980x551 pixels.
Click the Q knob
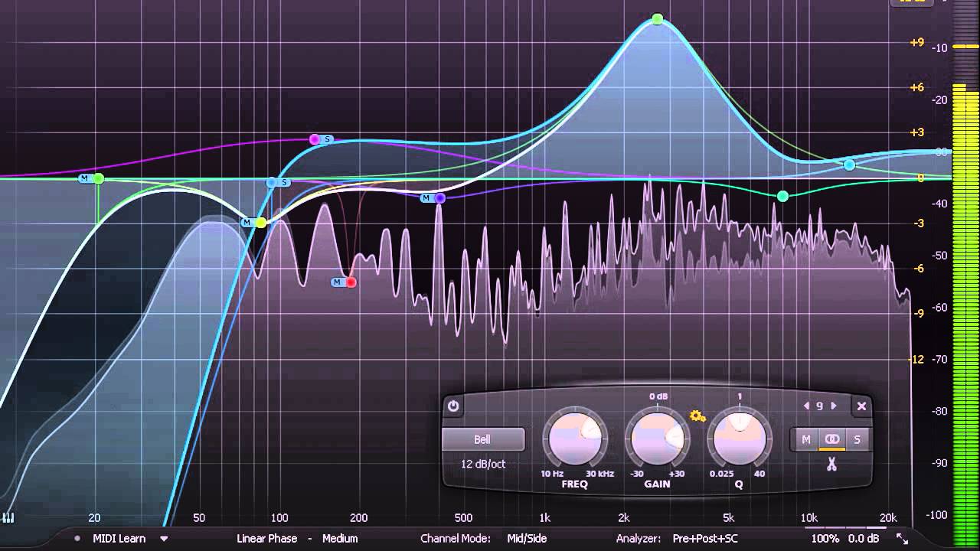pyautogui.click(x=739, y=440)
